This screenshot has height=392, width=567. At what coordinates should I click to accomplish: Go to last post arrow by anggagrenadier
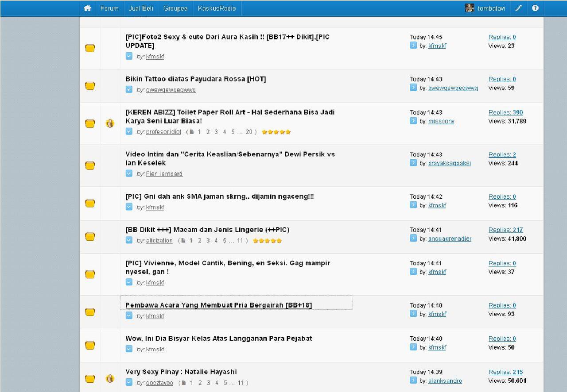coord(413,238)
